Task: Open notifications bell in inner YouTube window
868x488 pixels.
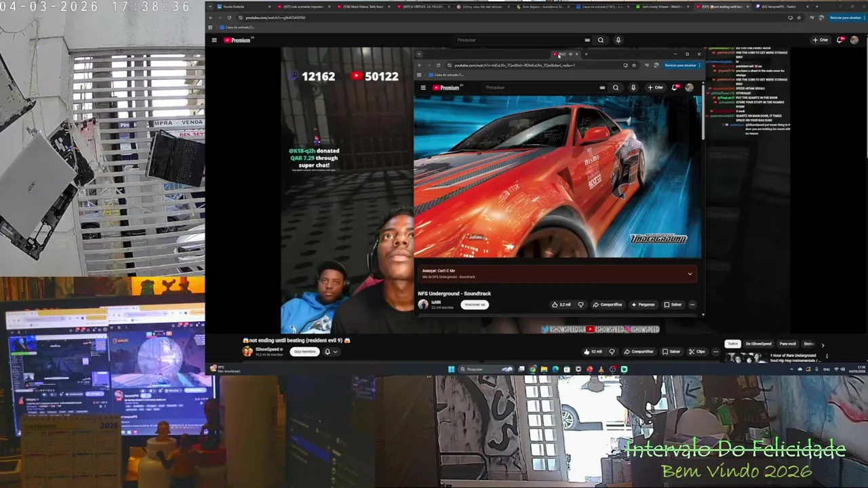Action: 675,87
